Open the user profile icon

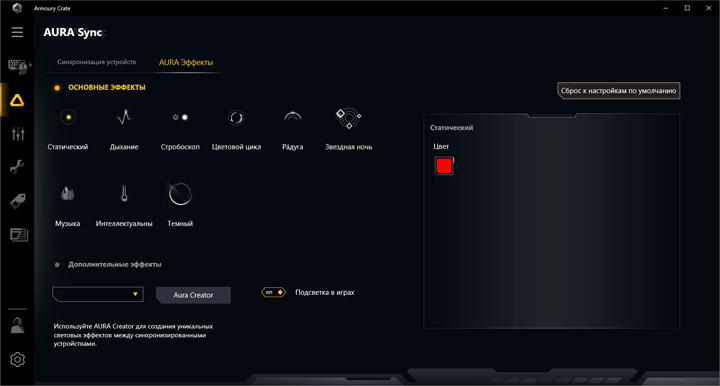[x=17, y=326]
